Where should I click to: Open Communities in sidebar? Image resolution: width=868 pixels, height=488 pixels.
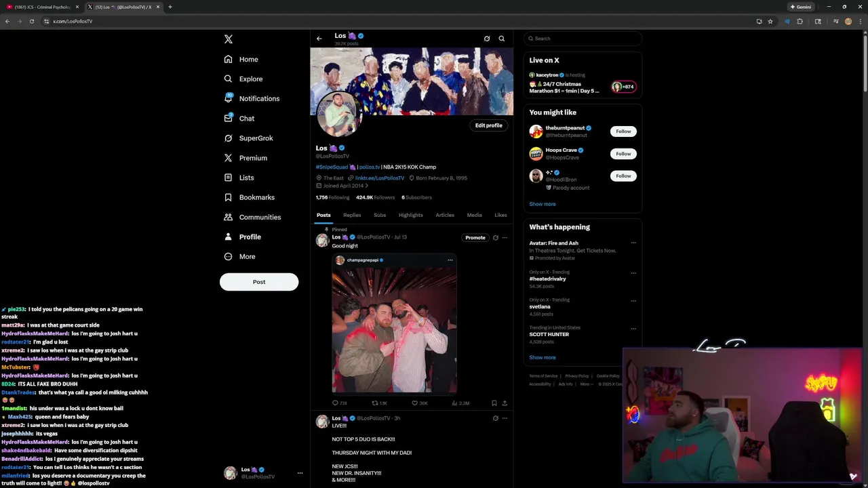(252, 217)
